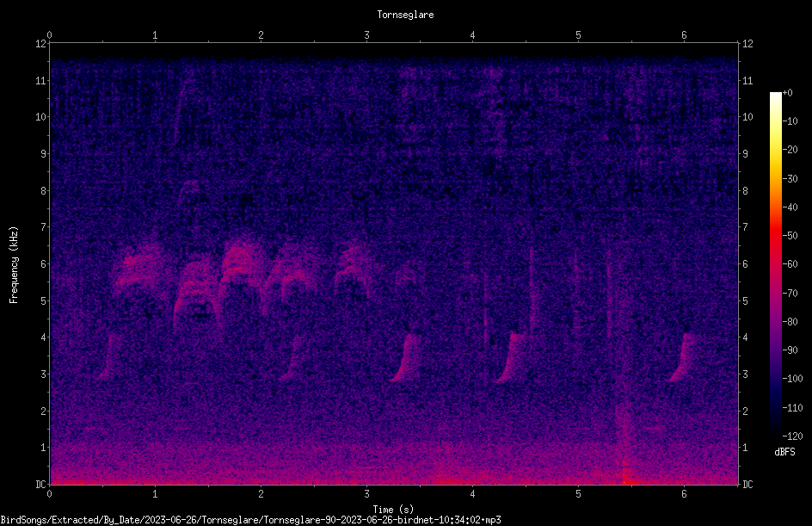Image resolution: width=812 pixels, height=526 pixels.
Task: Click the "-120" color scale label
Action: click(x=792, y=436)
